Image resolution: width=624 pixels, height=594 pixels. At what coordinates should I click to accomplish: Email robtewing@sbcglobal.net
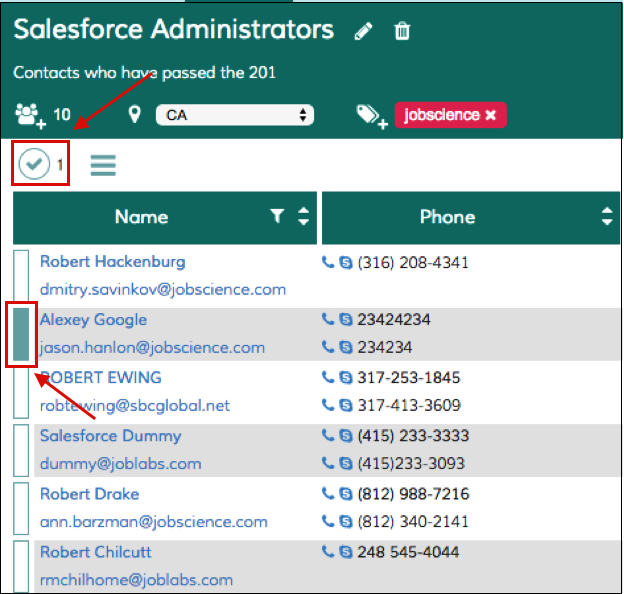(x=135, y=406)
